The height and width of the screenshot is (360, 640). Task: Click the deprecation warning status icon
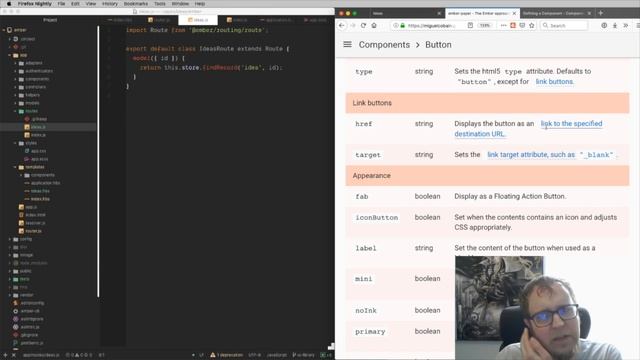[227, 355]
